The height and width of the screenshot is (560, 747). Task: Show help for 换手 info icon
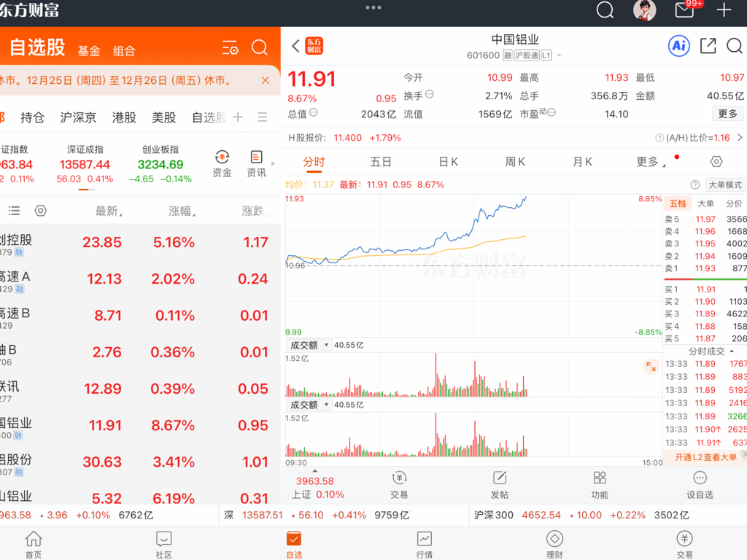(x=429, y=94)
